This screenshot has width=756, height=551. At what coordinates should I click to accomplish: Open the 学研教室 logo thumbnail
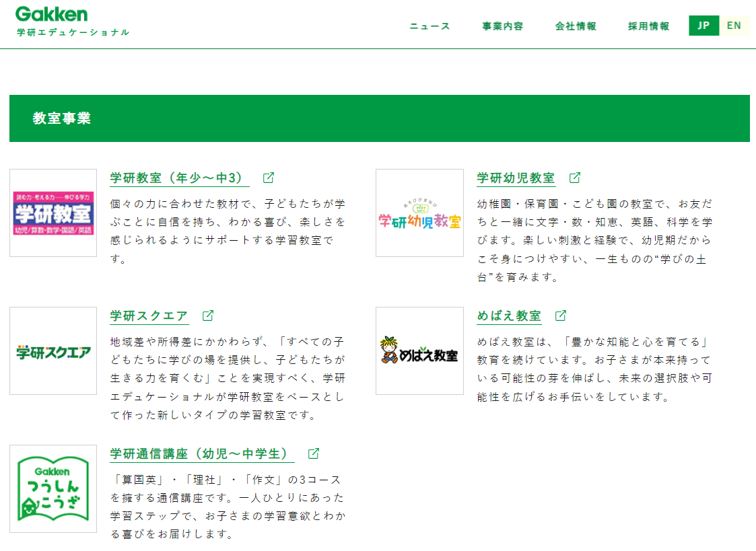tap(53, 213)
